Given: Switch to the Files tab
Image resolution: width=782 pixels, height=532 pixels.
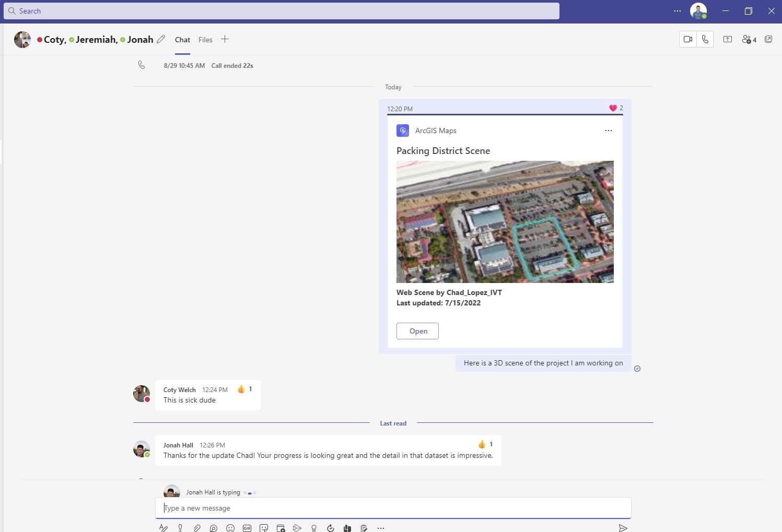Looking at the screenshot, I should click(205, 39).
